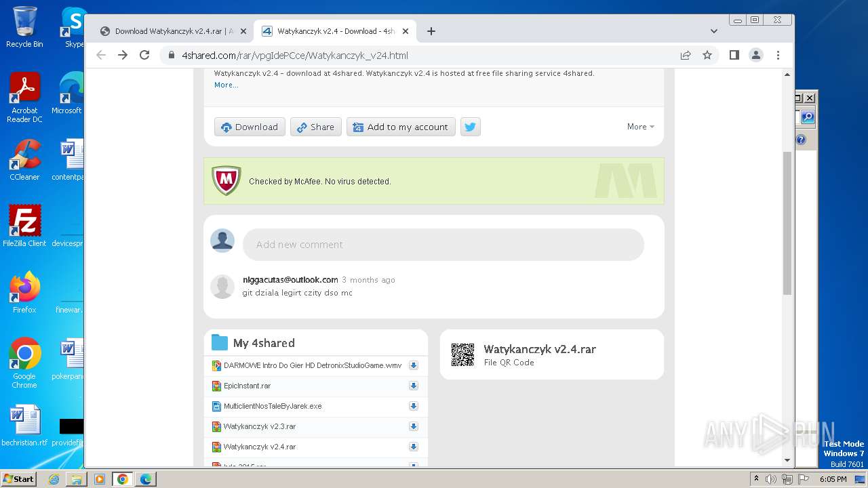868x488 pixels.
Task: Click the Share button
Action: [x=315, y=127]
